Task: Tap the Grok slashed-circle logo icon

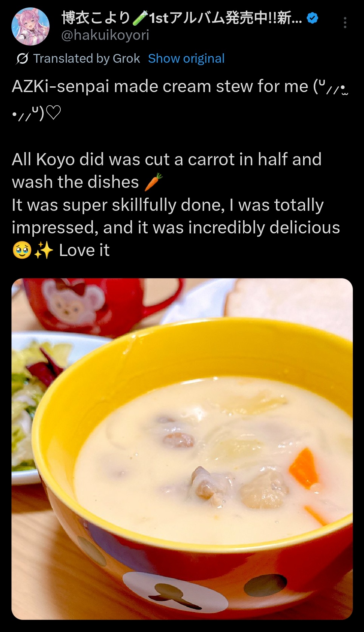Action: pyautogui.click(x=22, y=59)
